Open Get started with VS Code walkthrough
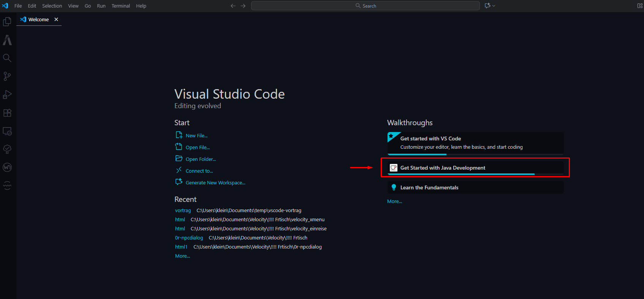 coord(475,143)
